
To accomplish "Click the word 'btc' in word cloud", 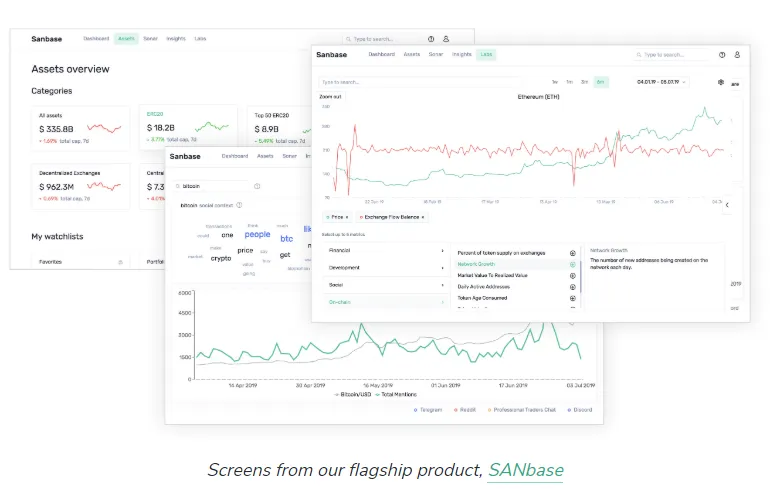I will tap(287, 239).
